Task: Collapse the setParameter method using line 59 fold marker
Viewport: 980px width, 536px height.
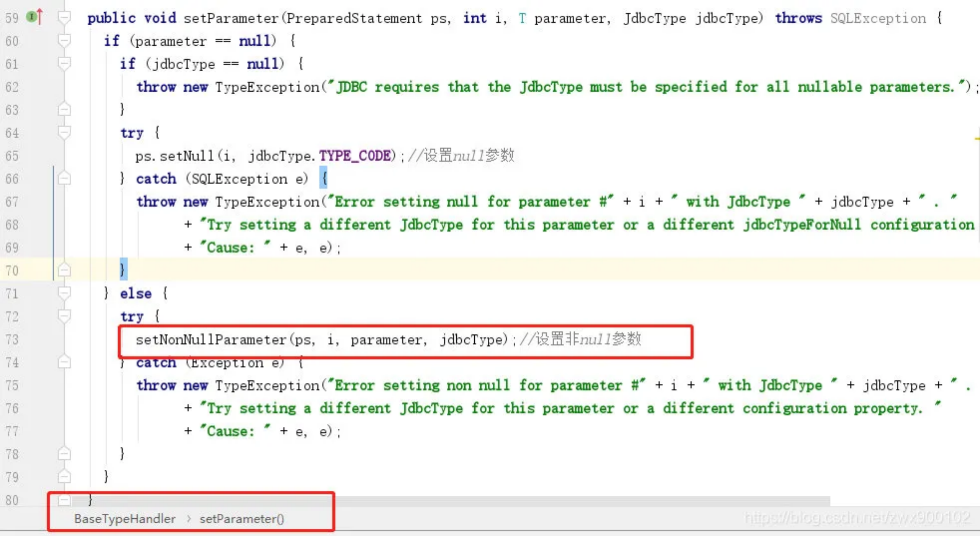Action: pos(65,17)
